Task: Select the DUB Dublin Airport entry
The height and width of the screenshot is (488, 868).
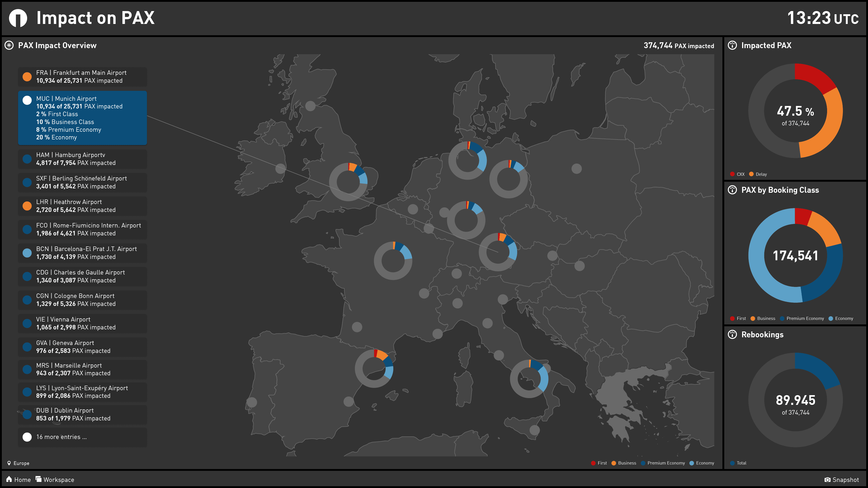Action: [x=82, y=415]
